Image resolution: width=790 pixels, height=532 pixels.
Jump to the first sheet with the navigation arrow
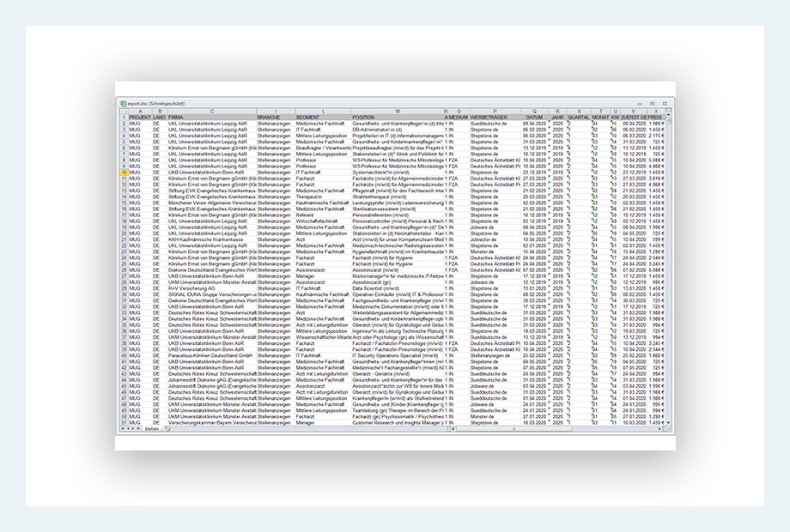pos(123,429)
